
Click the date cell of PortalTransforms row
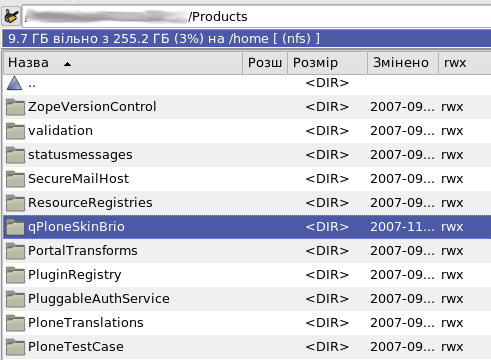coord(403,251)
